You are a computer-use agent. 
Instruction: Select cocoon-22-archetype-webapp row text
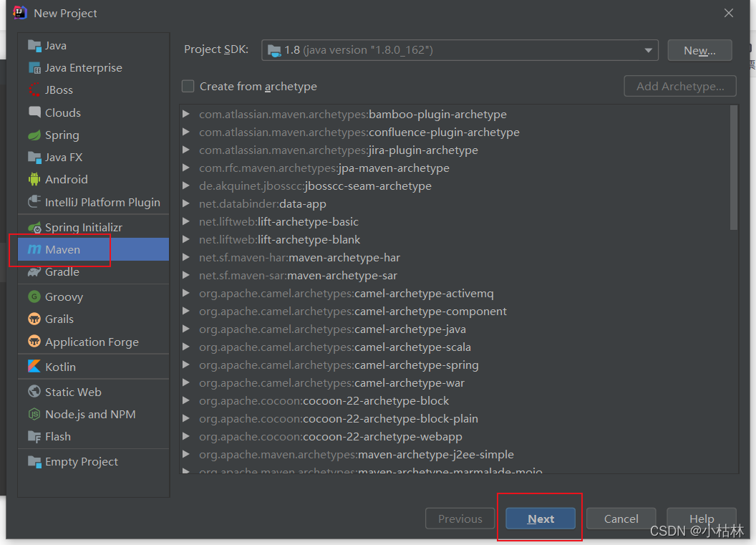click(x=331, y=436)
